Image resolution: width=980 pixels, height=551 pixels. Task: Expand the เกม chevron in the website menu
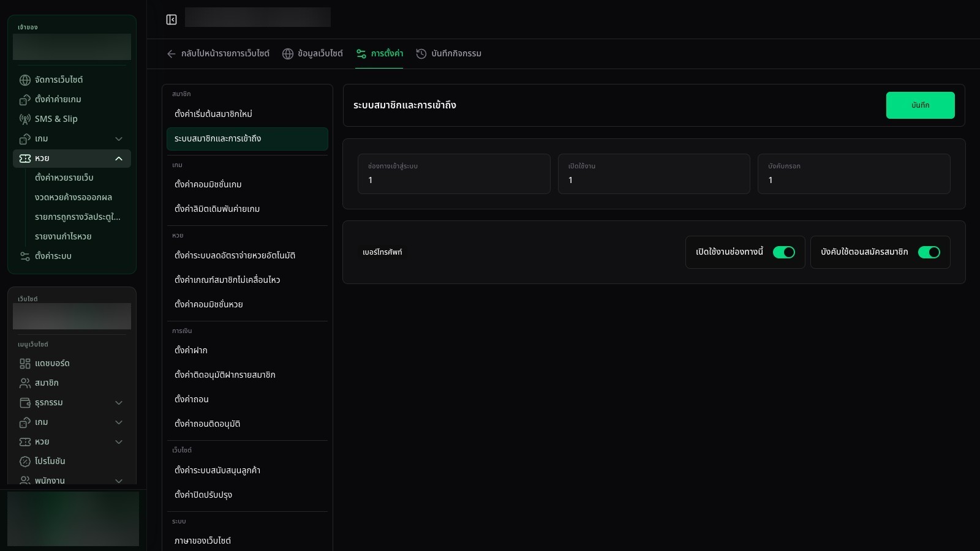(x=119, y=422)
